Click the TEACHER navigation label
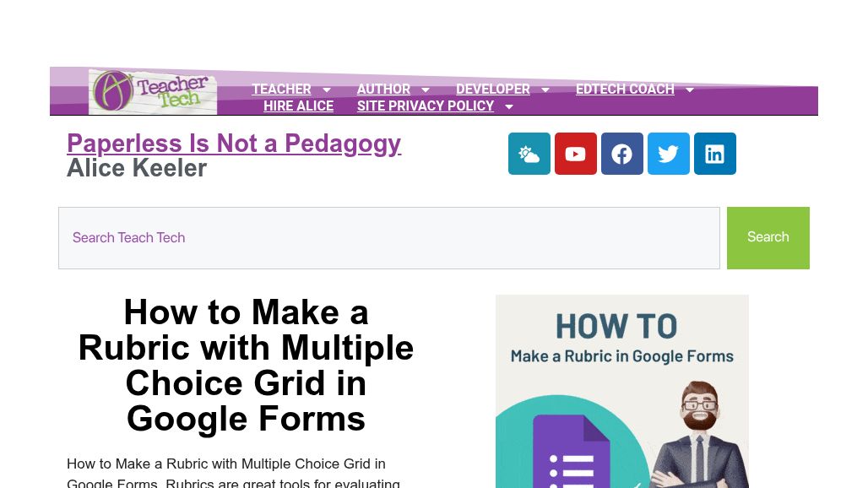The height and width of the screenshot is (488, 868). tap(281, 89)
